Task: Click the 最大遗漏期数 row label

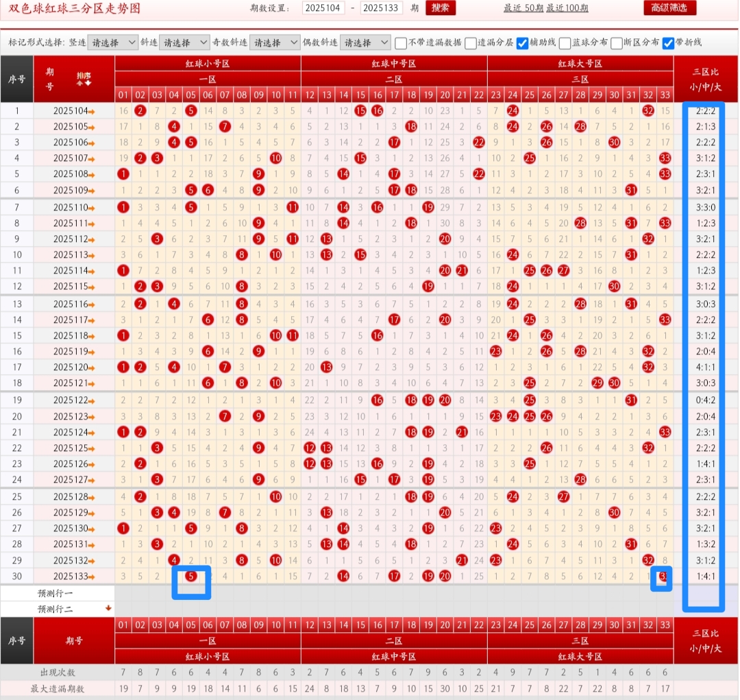Action: point(58,688)
